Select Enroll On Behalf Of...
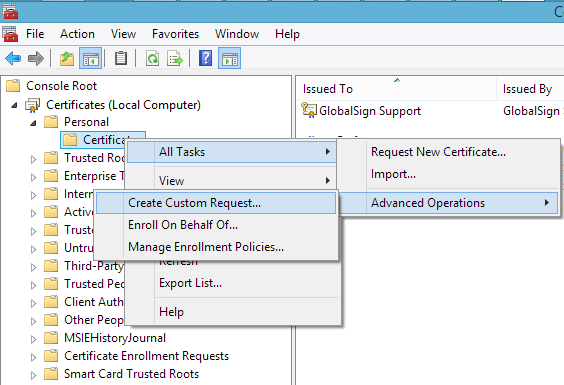Screen dimensions: 564x385 216,225
